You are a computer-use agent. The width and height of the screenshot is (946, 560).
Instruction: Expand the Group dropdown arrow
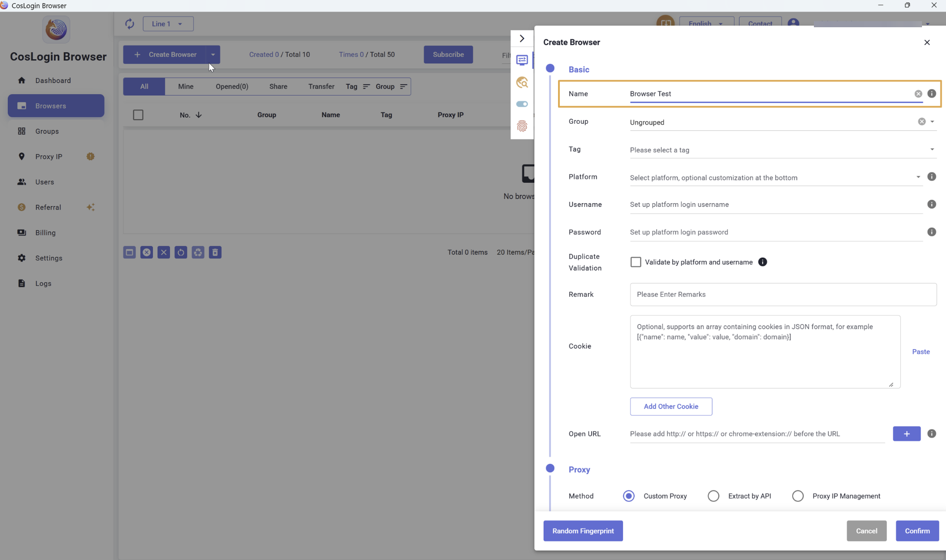pyautogui.click(x=932, y=122)
